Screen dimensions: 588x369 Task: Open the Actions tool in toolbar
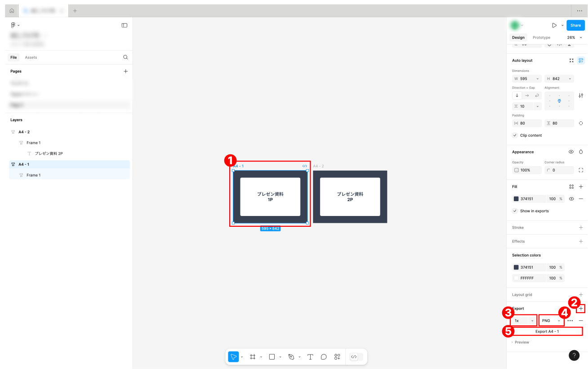(337, 357)
